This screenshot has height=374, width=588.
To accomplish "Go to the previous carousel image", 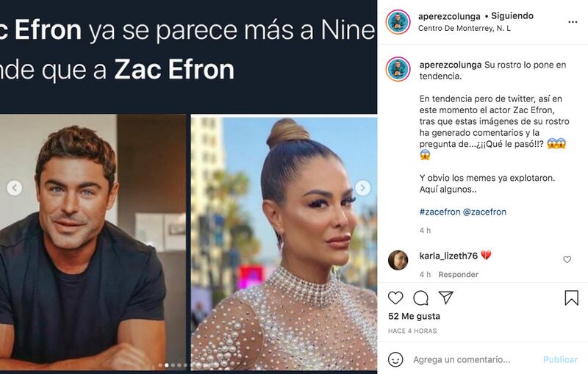I will (x=15, y=188).
